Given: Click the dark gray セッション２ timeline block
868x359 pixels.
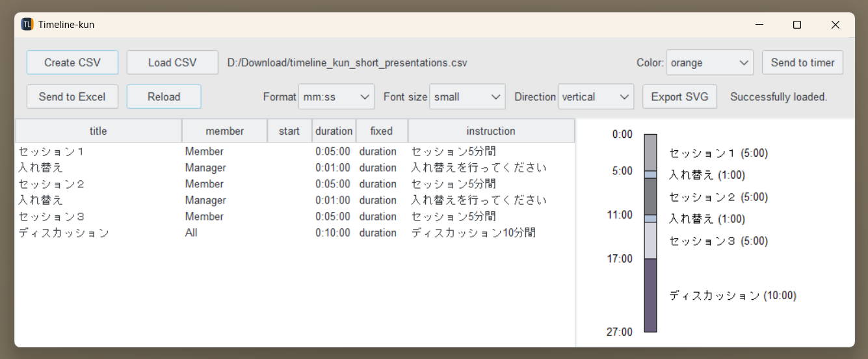Looking at the screenshot, I should [x=650, y=196].
